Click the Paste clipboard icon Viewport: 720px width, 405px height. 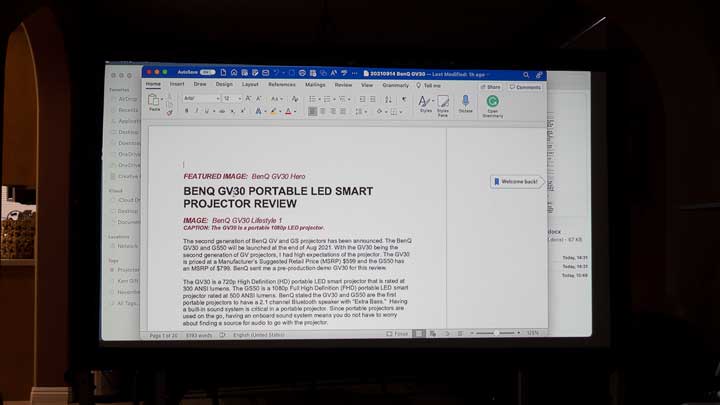tap(153, 100)
